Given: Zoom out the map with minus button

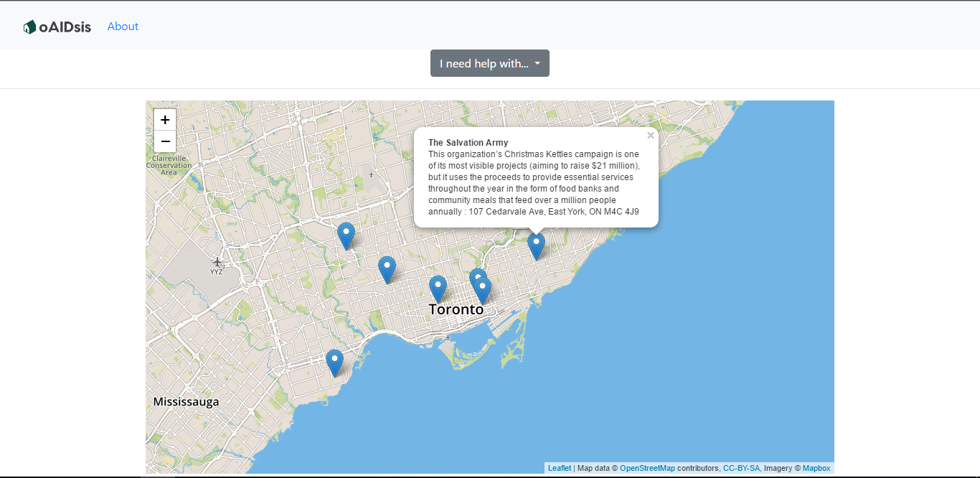Looking at the screenshot, I should (x=165, y=141).
